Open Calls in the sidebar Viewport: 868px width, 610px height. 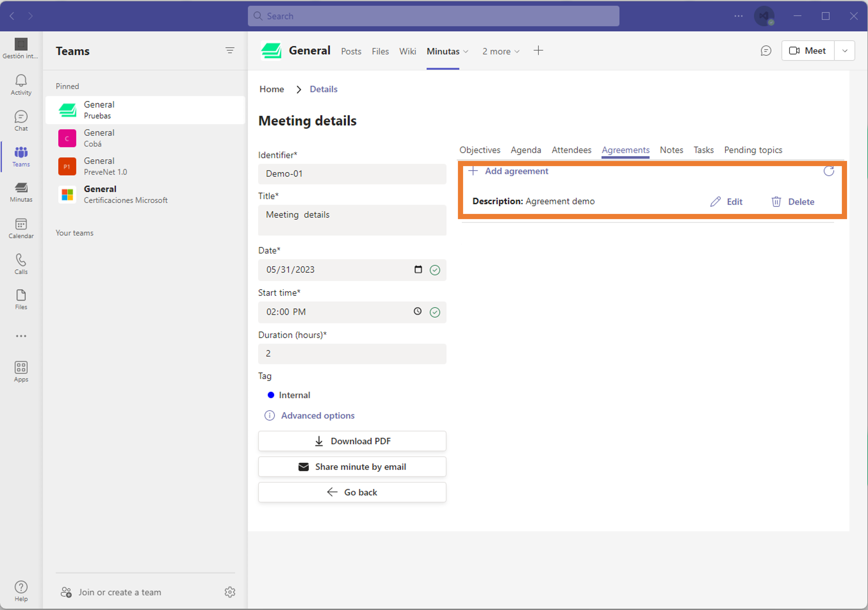[21, 264]
